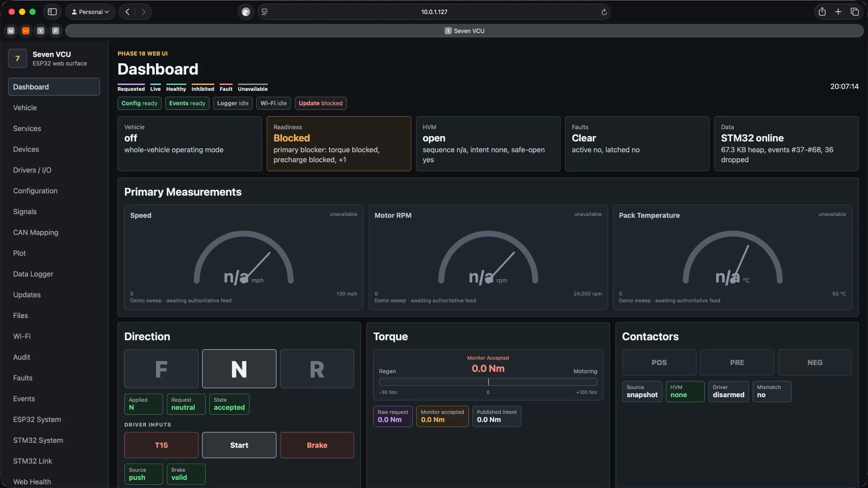Show the tab overview icon
This screenshot has width=868, height=488.
pos(854,12)
